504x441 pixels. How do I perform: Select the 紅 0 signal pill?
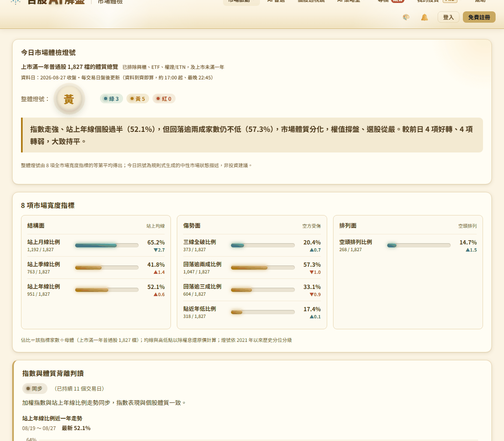click(164, 99)
